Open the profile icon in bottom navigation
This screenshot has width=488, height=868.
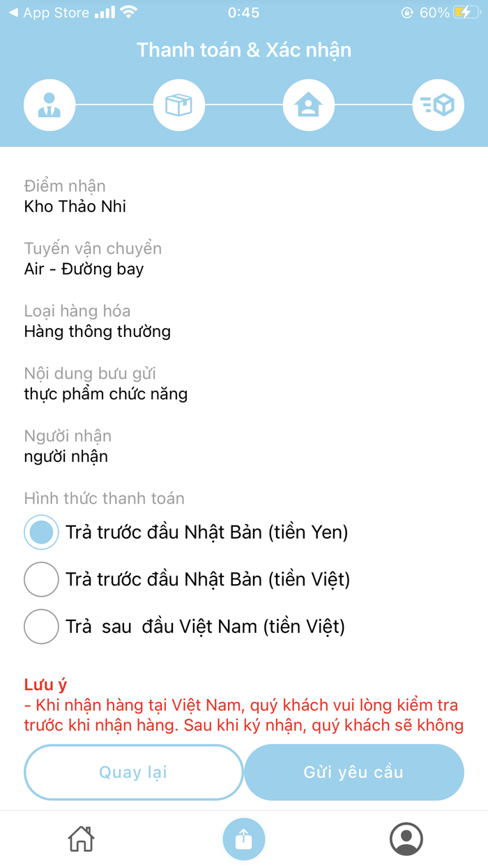pos(407,839)
